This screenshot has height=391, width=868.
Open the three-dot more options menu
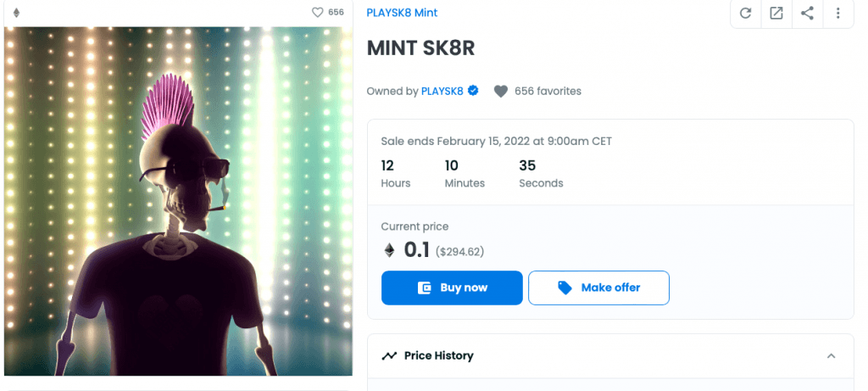click(837, 14)
